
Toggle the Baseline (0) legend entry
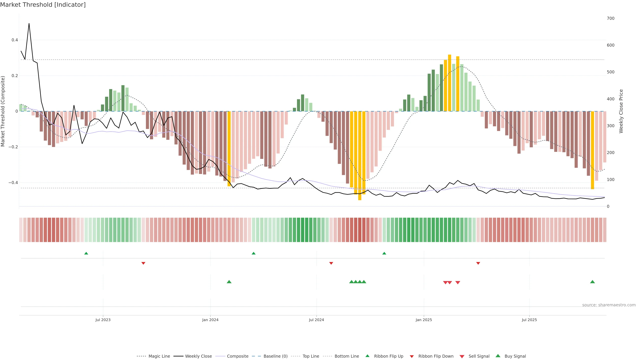coord(275,356)
